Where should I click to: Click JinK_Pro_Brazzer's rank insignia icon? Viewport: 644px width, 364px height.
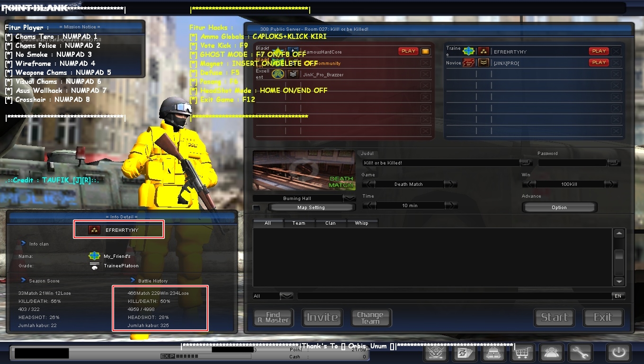click(294, 74)
